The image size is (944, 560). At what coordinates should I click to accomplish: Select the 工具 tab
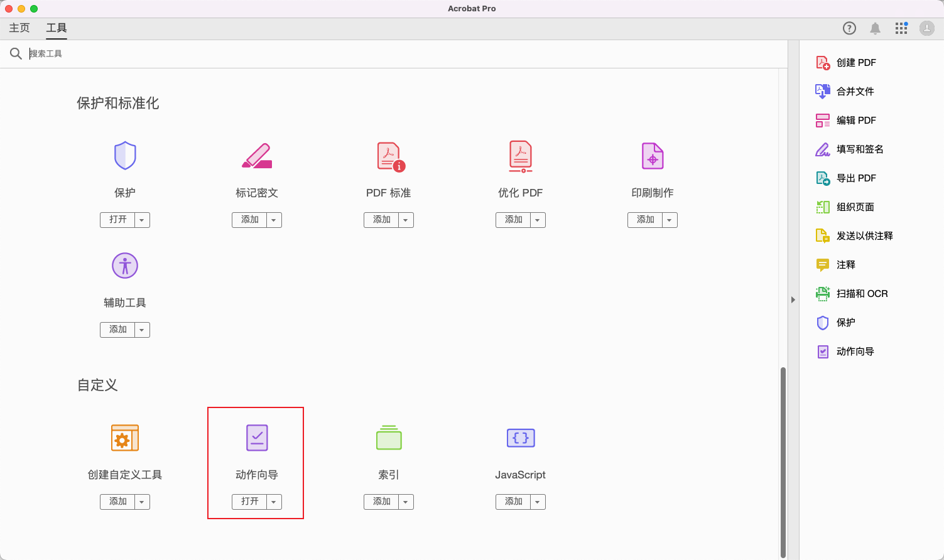57,28
